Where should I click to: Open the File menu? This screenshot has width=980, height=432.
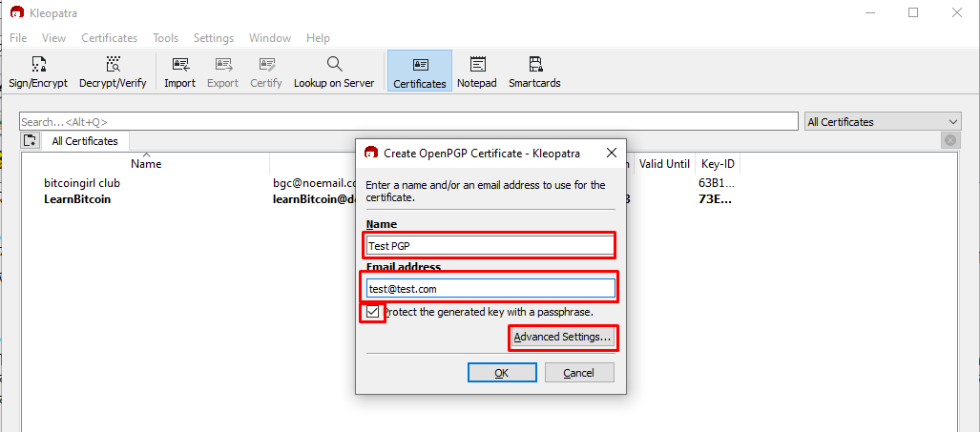[x=18, y=38]
